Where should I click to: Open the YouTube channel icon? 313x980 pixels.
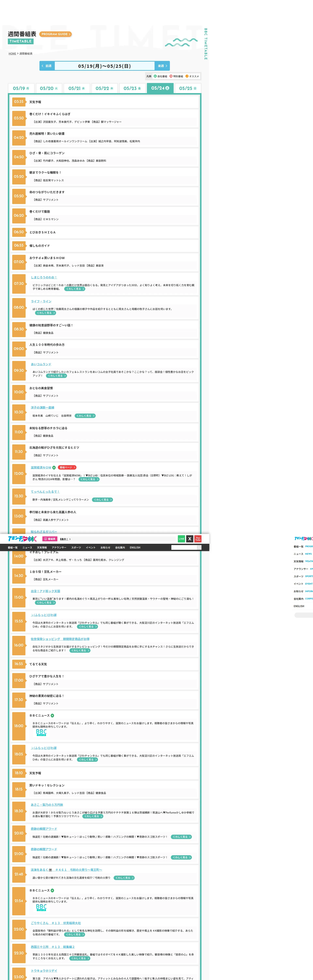click(198, 539)
